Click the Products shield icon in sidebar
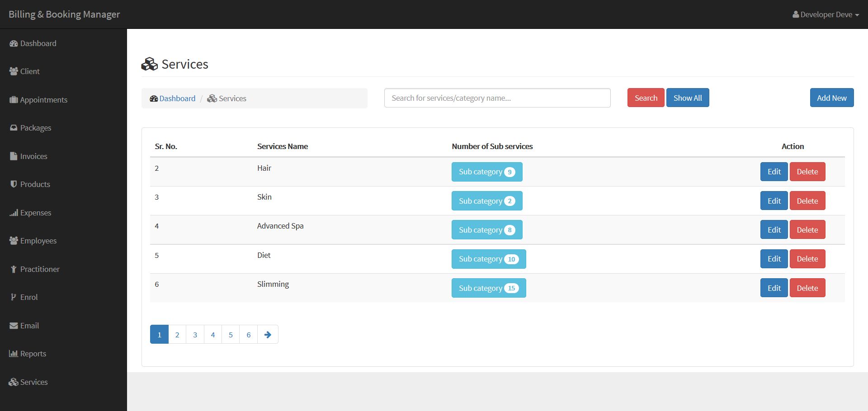Viewport: 868px width, 411px height. pyautogui.click(x=14, y=184)
